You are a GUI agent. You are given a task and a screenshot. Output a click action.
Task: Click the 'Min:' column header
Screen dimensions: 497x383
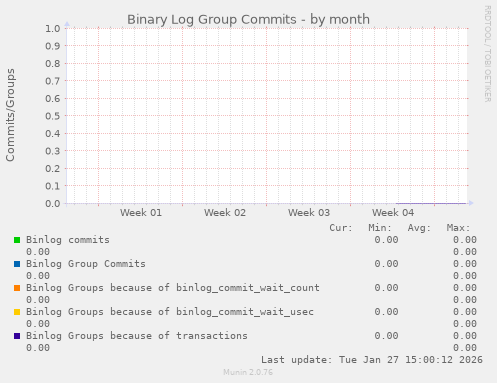tap(380, 228)
